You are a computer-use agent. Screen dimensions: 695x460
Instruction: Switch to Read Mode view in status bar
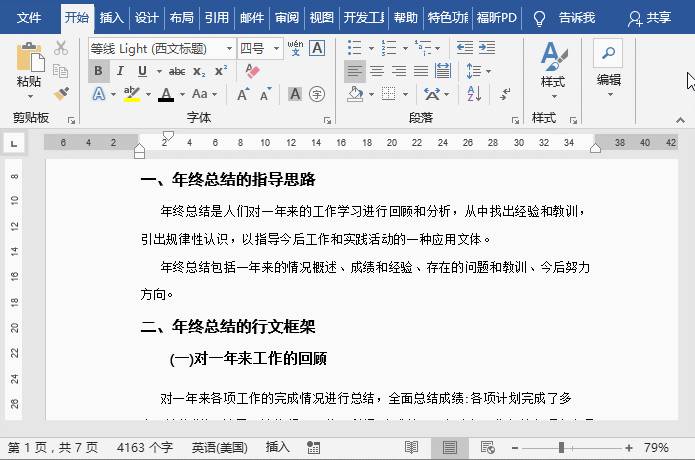(x=412, y=447)
